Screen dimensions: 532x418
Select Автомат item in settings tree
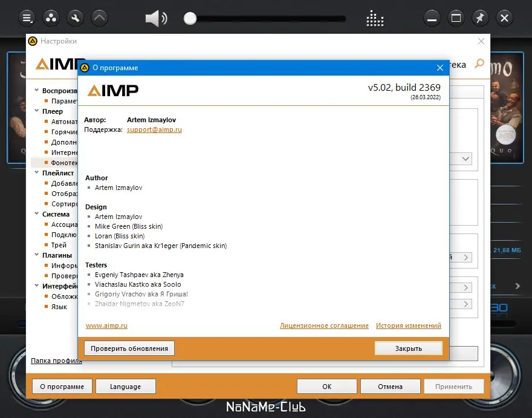pyautogui.click(x=64, y=122)
